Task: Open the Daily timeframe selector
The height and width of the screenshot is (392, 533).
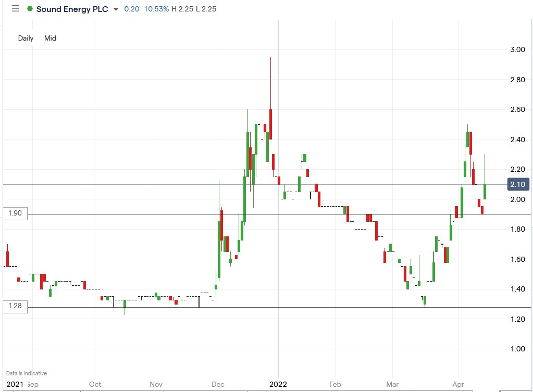Action: 26,38
